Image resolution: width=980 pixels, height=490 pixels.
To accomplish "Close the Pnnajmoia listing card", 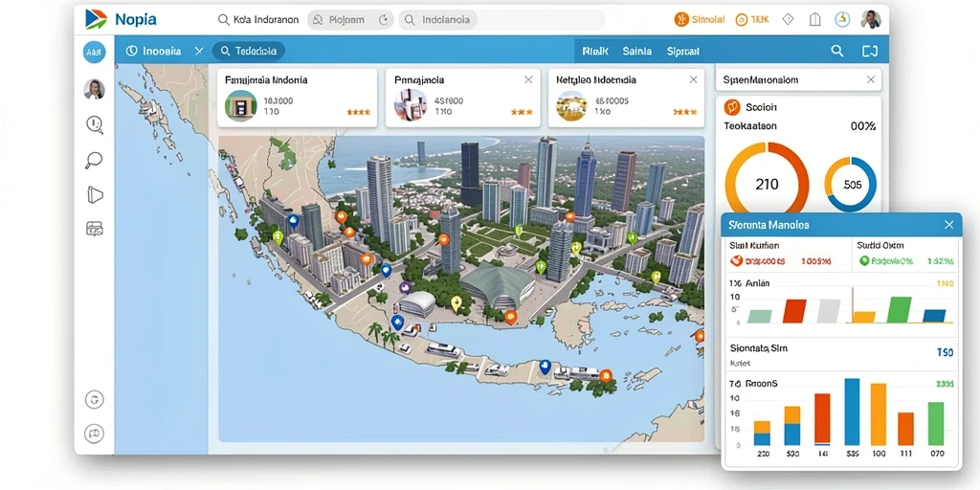I will [x=528, y=80].
